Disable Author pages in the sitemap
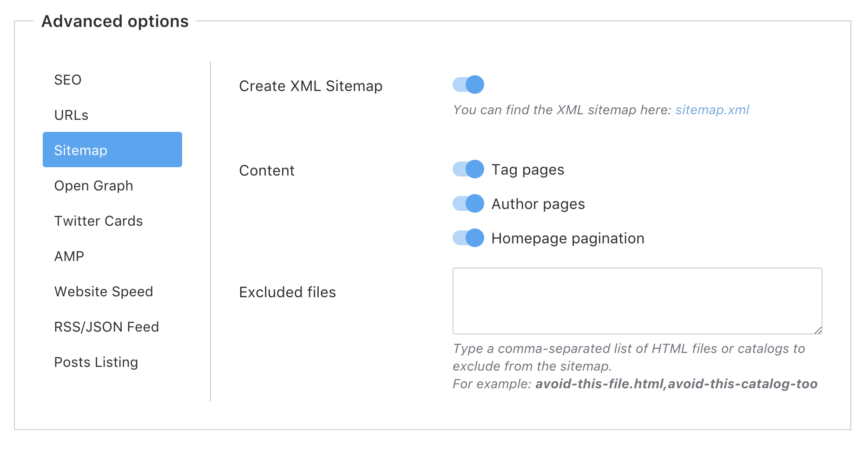Image resolution: width=868 pixels, height=457 pixels. pos(468,203)
